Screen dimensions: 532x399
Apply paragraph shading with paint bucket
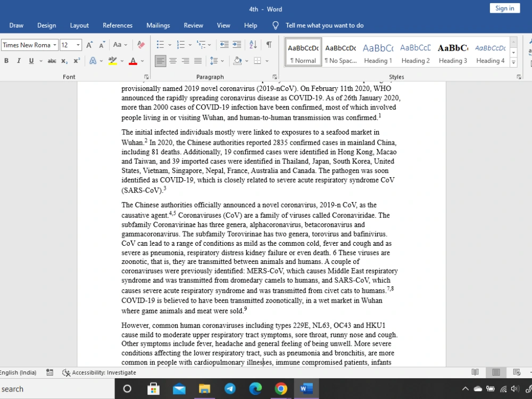pos(237,61)
